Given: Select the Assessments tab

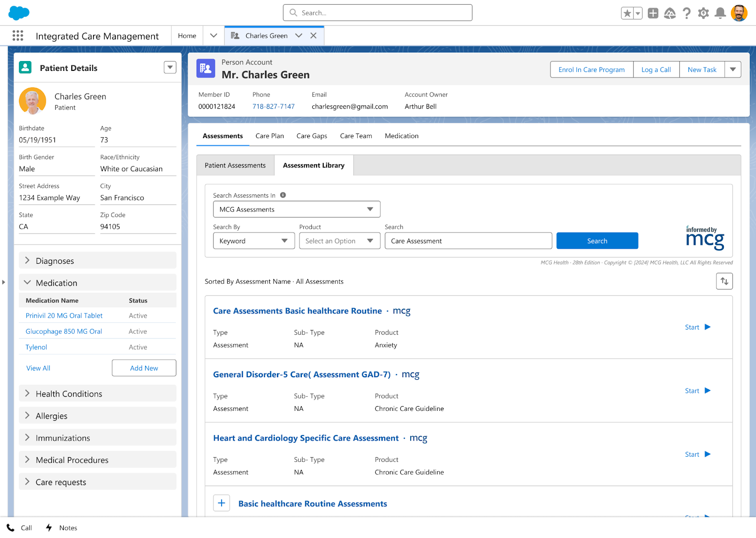Looking at the screenshot, I should coord(223,136).
